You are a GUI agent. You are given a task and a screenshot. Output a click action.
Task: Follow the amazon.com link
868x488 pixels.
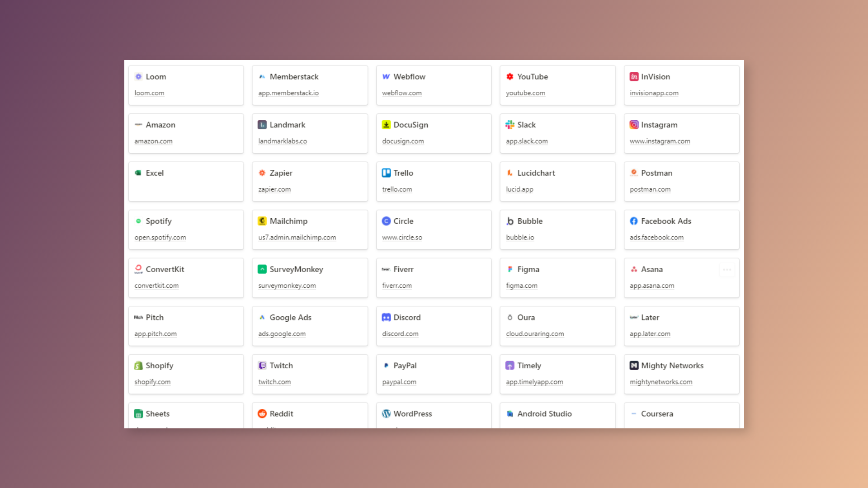pos(153,141)
